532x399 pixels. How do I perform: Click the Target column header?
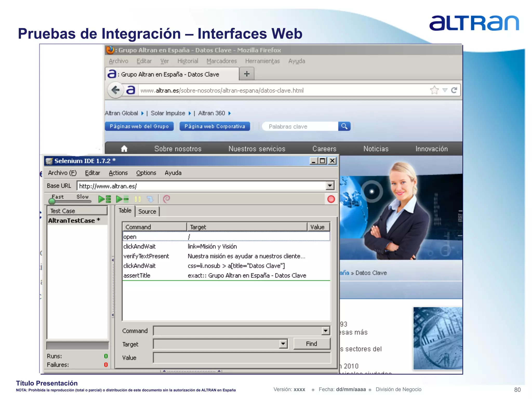247,227
